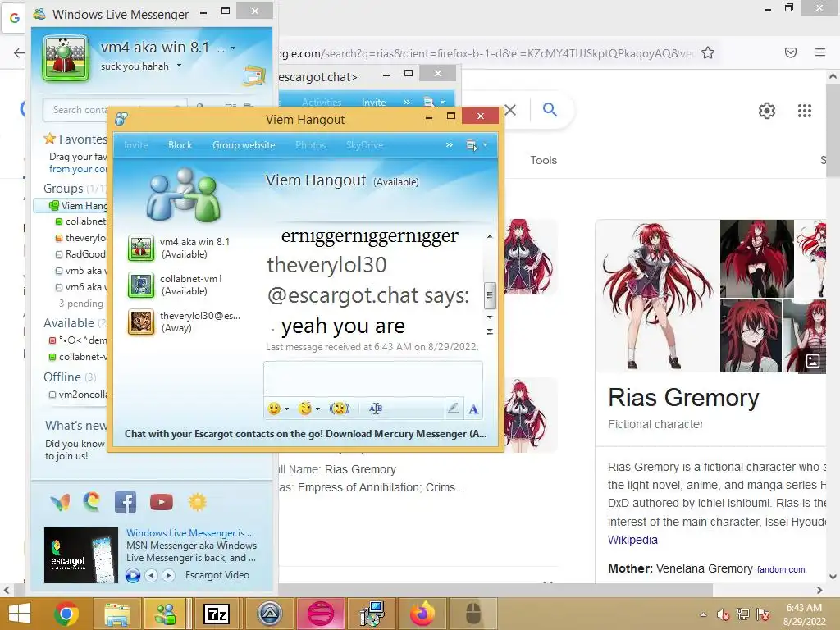Screen dimensions: 840x630
Task: Open the Escargot Video link
Action: 217,575
